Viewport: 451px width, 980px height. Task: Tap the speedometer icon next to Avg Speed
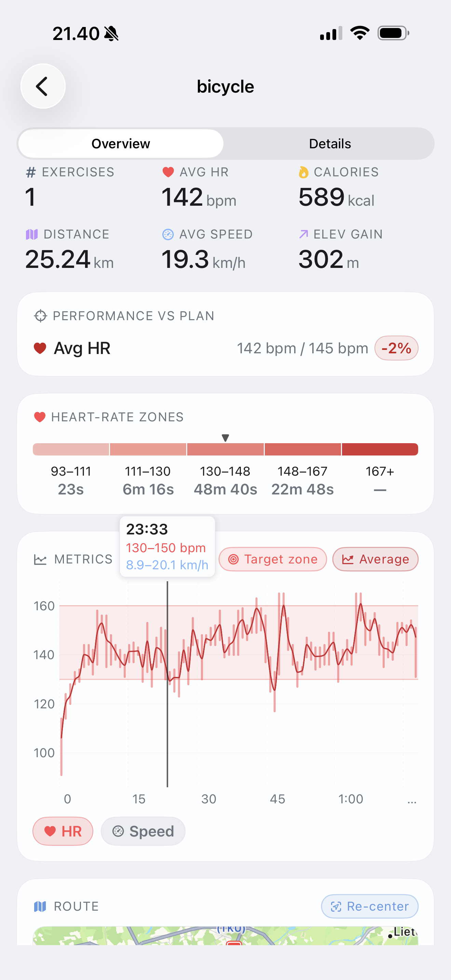coord(168,234)
